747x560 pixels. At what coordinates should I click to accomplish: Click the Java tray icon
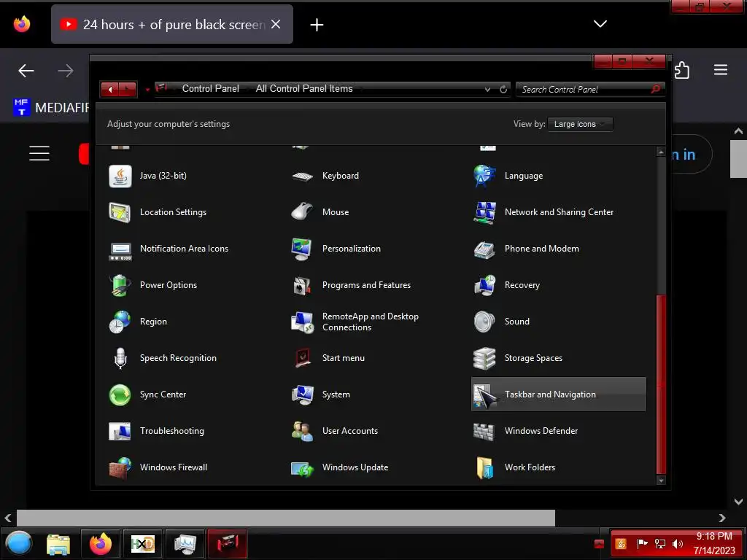[x=621, y=544]
